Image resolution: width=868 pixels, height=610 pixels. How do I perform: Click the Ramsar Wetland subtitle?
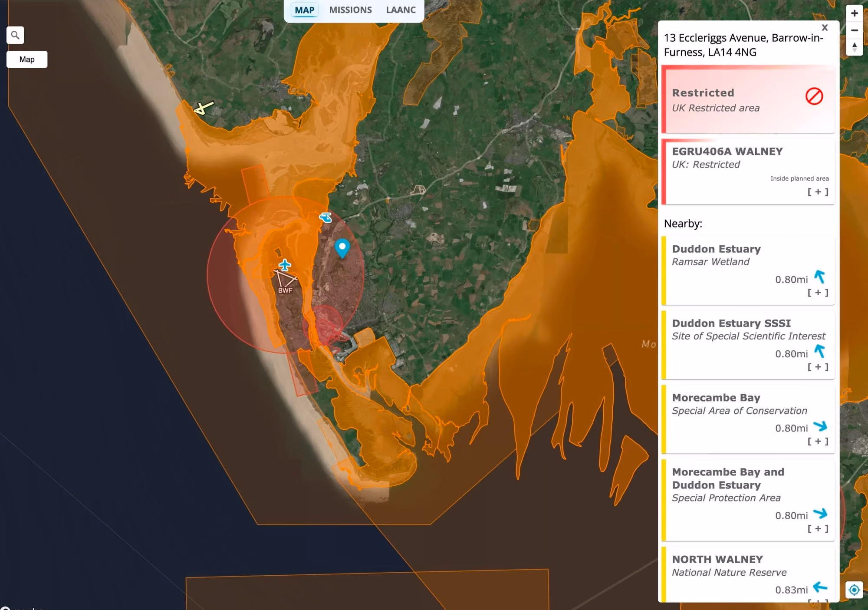(x=710, y=262)
